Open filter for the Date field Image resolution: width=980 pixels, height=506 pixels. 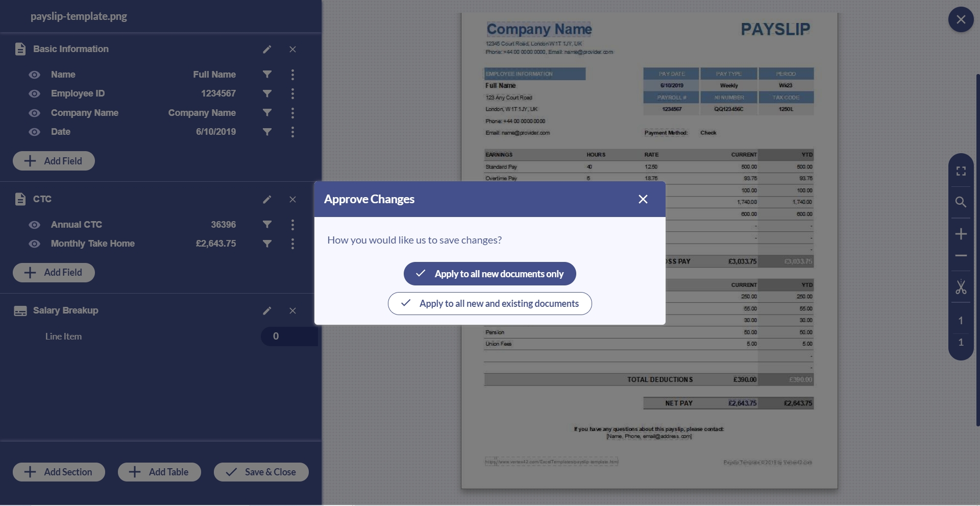[267, 132]
